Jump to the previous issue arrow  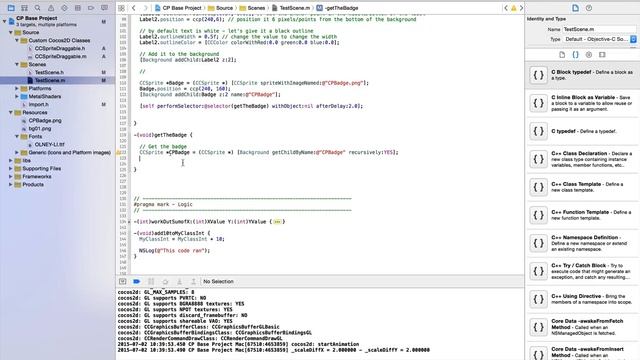click(x=506, y=8)
